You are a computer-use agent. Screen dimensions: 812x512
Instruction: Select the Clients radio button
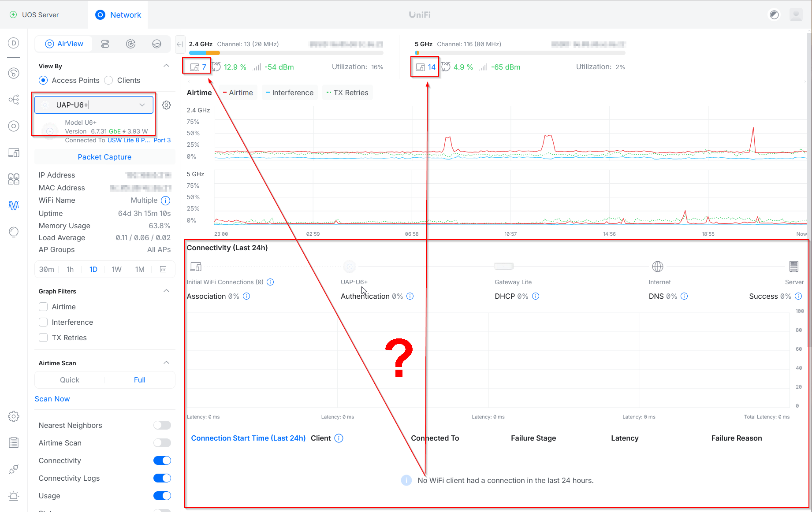point(109,80)
